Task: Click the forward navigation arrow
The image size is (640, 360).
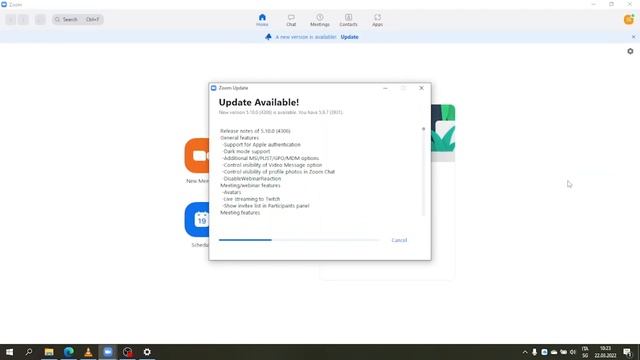Action: (24, 19)
